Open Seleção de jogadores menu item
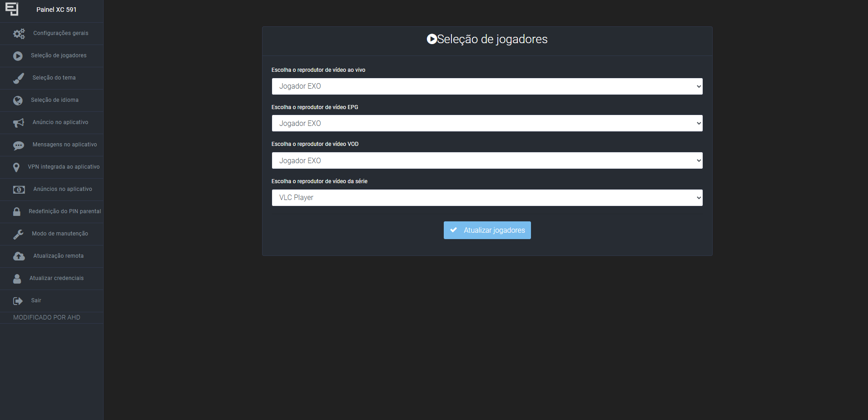The height and width of the screenshot is (420, 868). (59, 55)
